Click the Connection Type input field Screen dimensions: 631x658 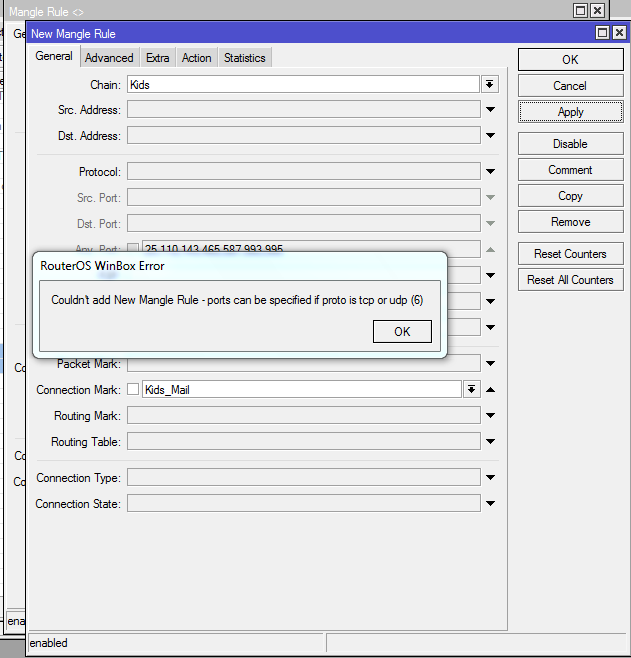pyautogui.click(x=304, y=477)
